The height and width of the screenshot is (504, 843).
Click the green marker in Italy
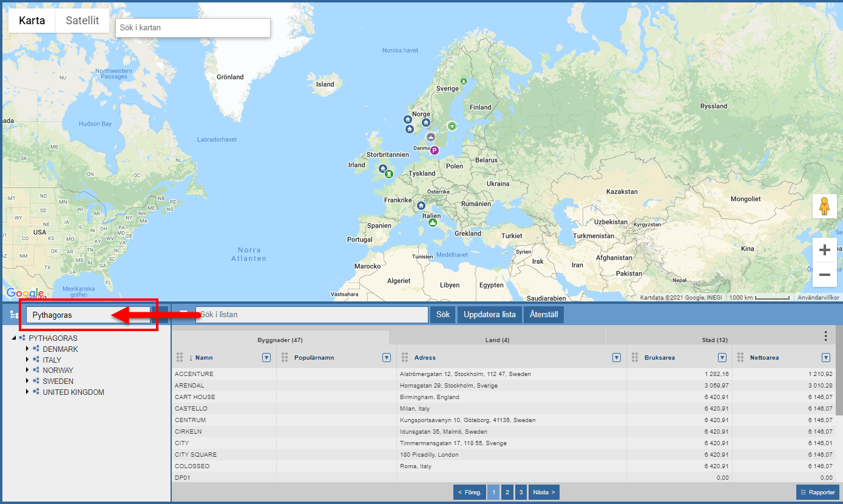pyautogui.click(x=433, y=223)
